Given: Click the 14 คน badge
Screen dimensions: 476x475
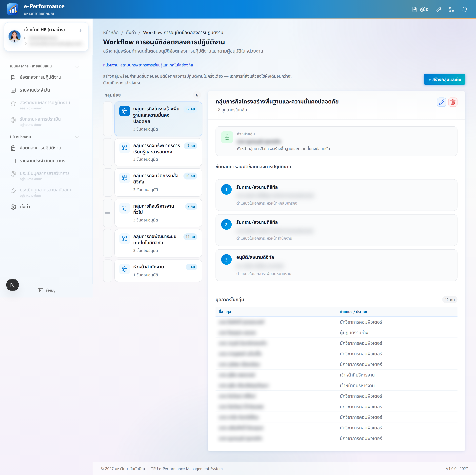Looking at the screenshot, I should pyautogui.click(x=190, y=237).
